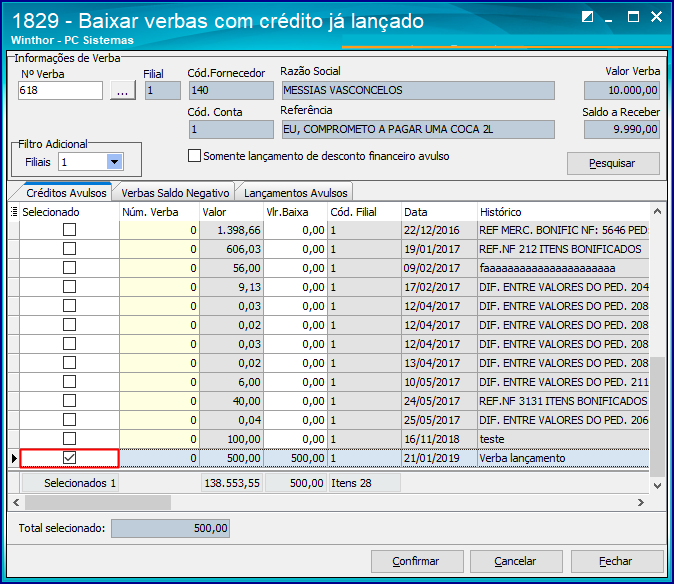Click the Verba lançamento history cell

(563, 458)
